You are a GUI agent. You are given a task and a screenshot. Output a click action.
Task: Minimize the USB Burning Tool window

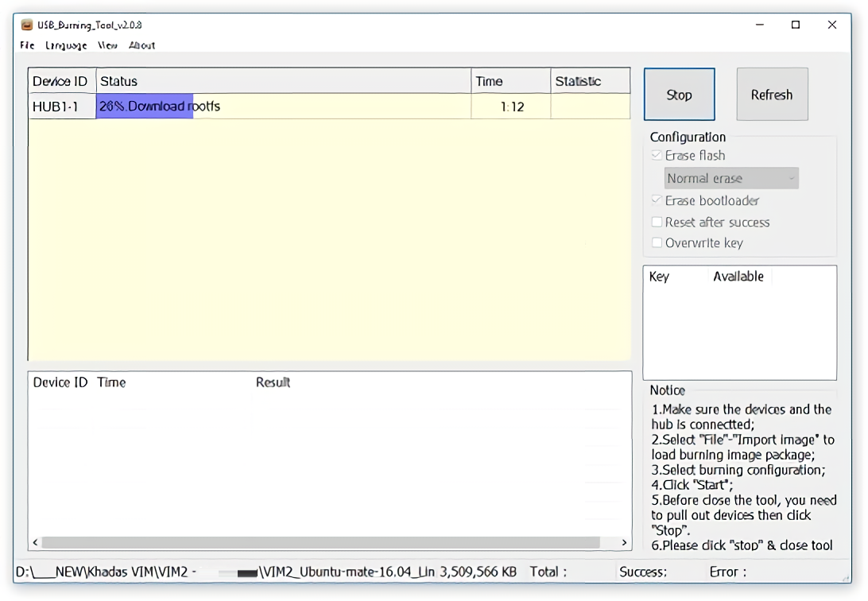(760, 25)
